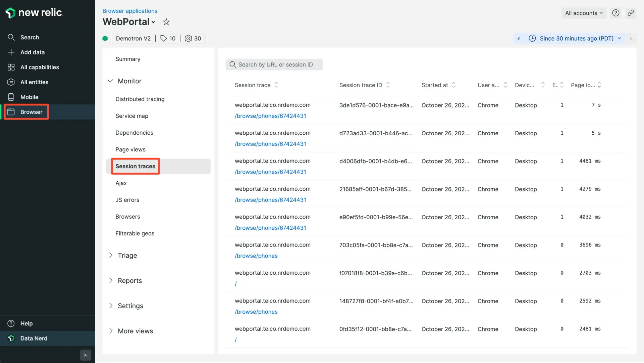Click the tags icon showing 10
The image size is (644, 363).
[164, 39]
